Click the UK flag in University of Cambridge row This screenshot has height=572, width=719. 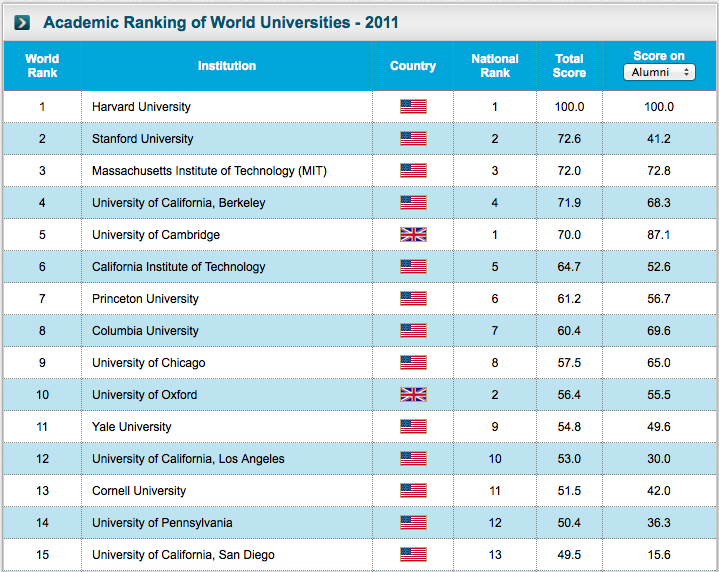[413, 234]
